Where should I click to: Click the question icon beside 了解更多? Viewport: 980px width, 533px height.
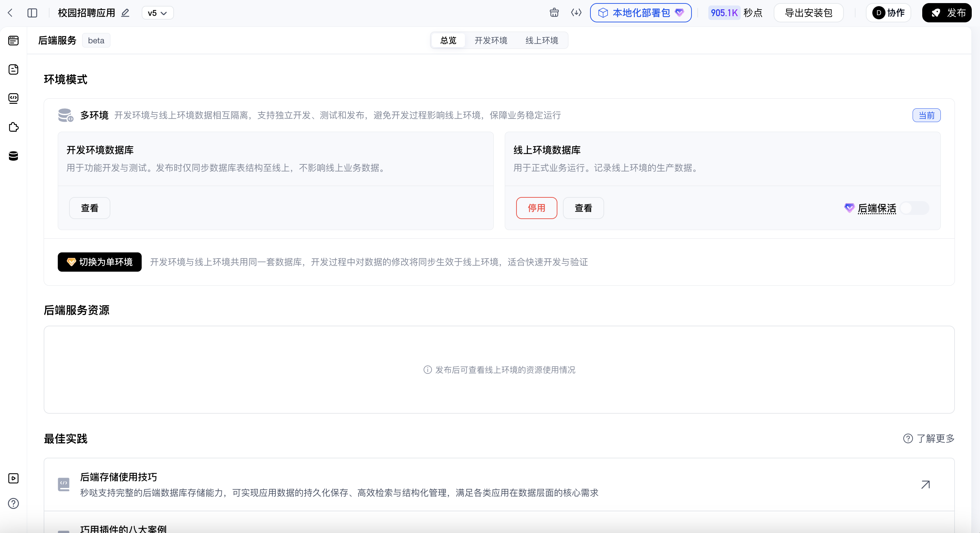point(908,439)
